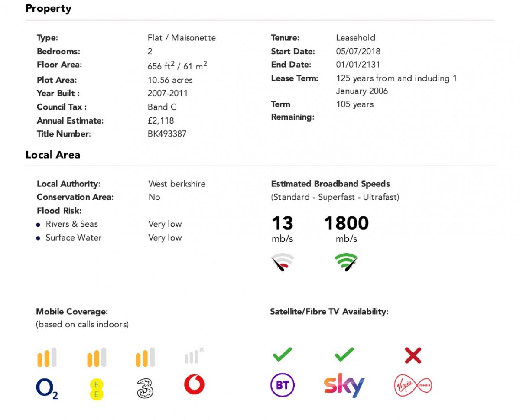Click the Property section heading

click(x=49, y=9)
